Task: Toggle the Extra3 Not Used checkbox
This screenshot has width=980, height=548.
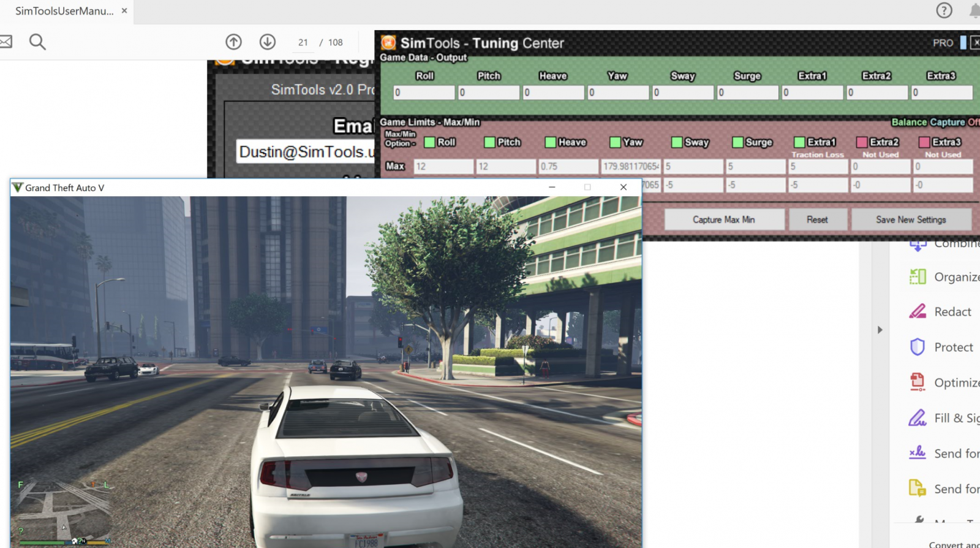Action: pyautogui.click(x=924, y=142)
